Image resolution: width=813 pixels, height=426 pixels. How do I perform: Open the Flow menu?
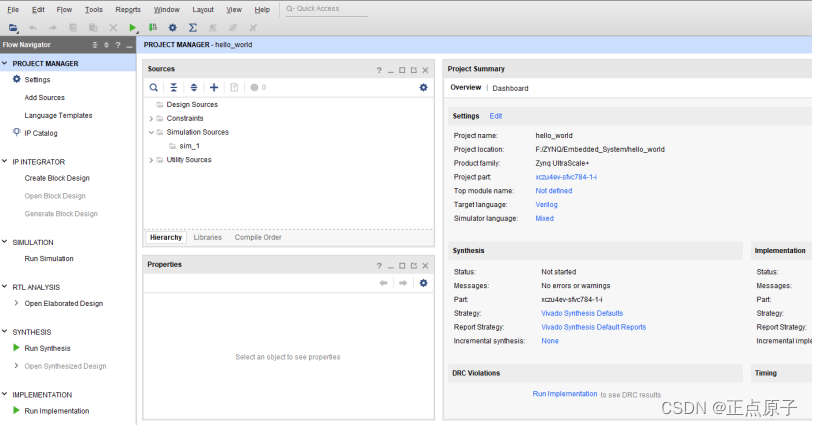tap(64, 9)
